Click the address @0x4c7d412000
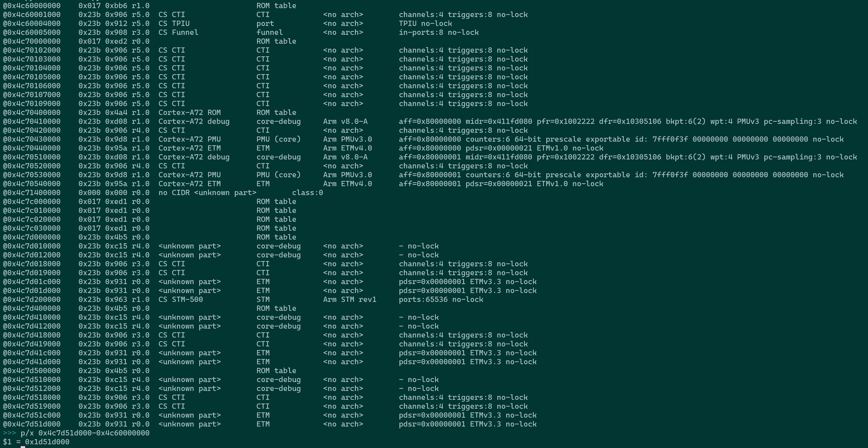 (x=32, y=326)
